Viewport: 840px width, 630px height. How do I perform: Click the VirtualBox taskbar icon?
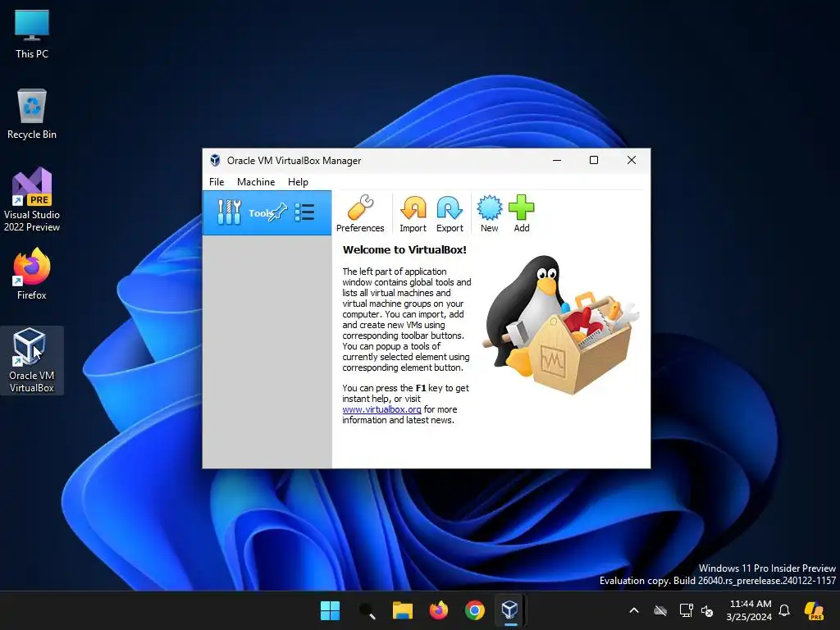click(x=510, y=610)
